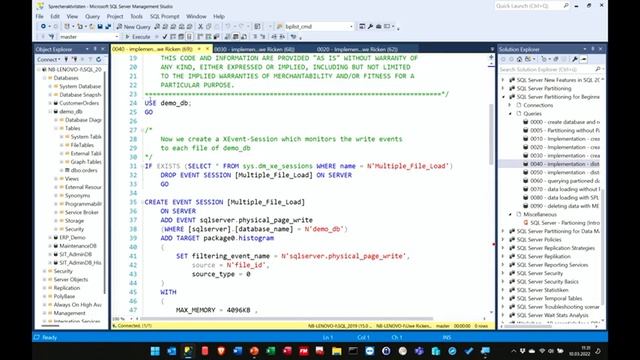Click the Cut scissors icon
640x360 pixels.
pos(200,27)
